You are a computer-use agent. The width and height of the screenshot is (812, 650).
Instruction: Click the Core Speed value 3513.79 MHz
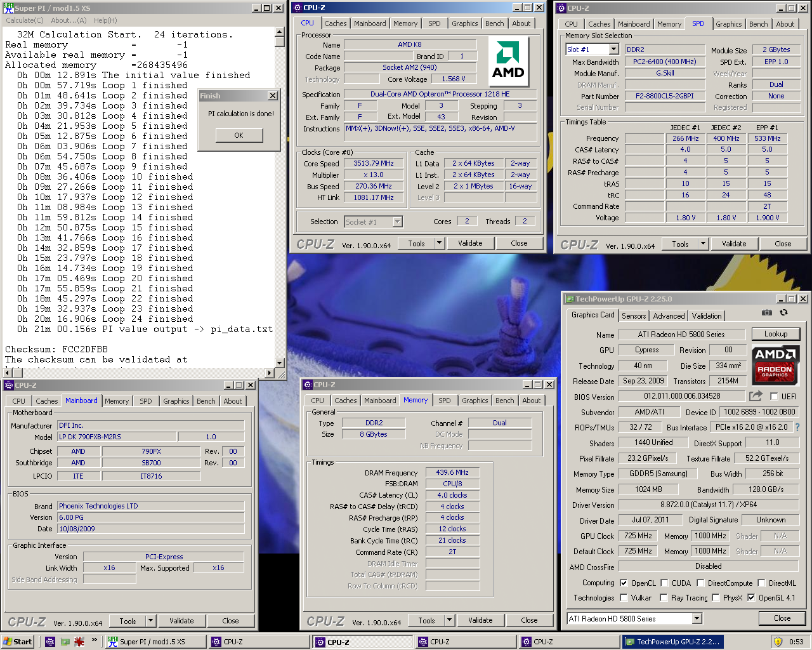(374, 163)
